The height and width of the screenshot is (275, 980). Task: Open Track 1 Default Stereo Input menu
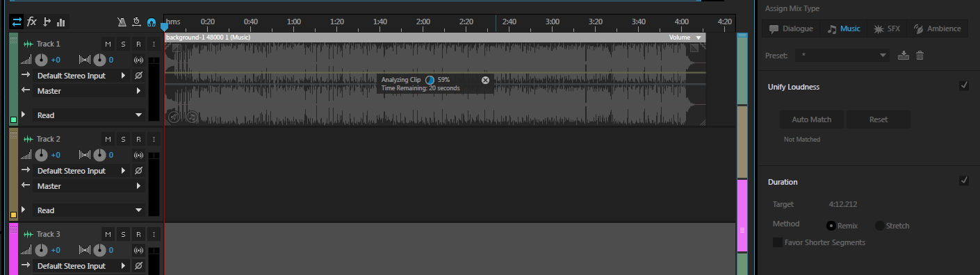81,75
